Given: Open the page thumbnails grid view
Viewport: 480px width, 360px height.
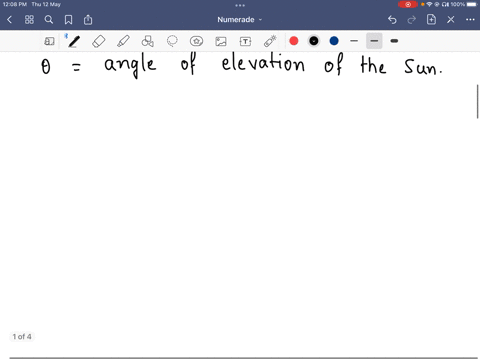Looking at the screenshot, I should click(x=29, y=20).
